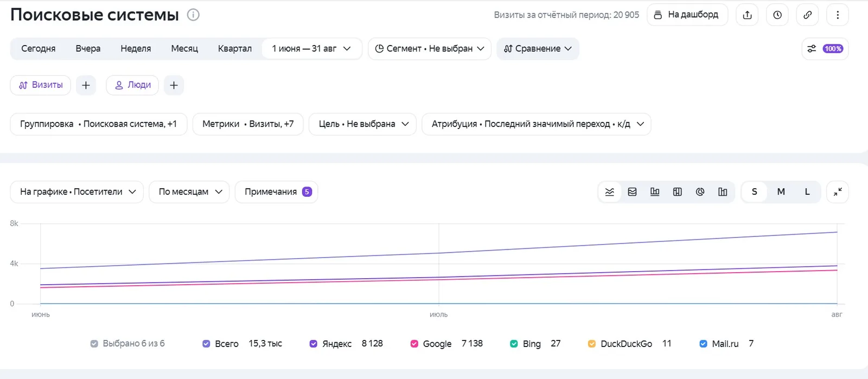Select the column chart icon after pie chart
868x379 pixels.
click(723, 192)
